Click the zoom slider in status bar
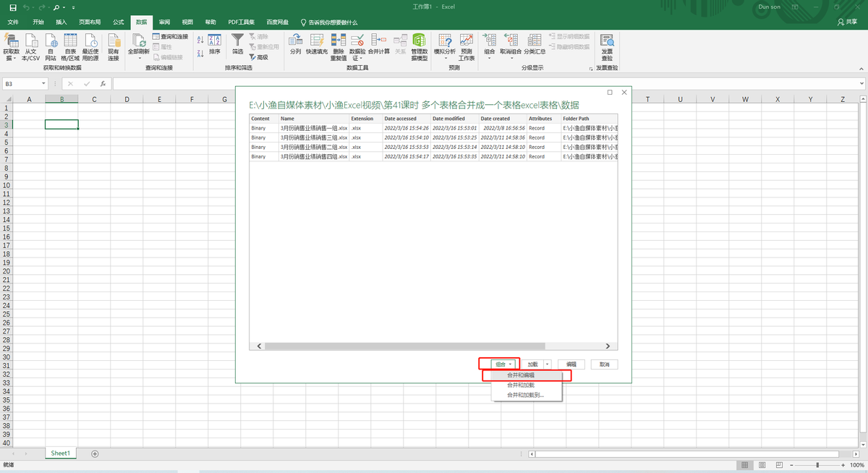Viewport: 868px width, 473px height. click(818, 464)
